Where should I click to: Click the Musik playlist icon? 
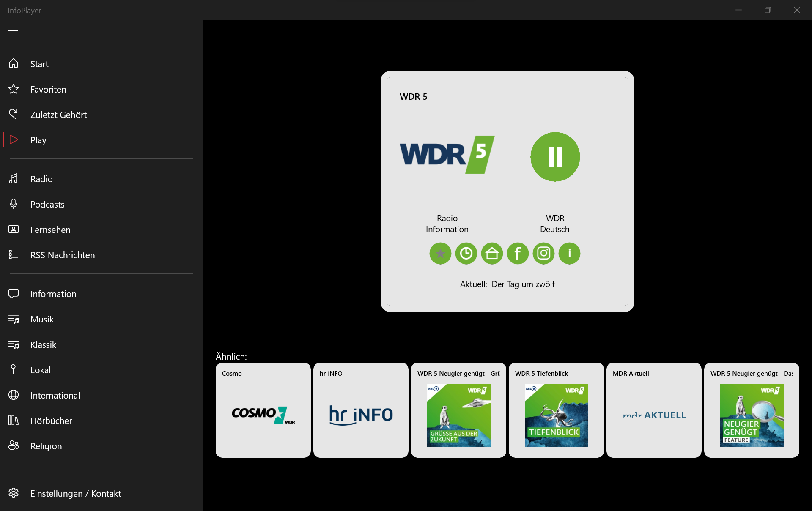coord(14,319)
